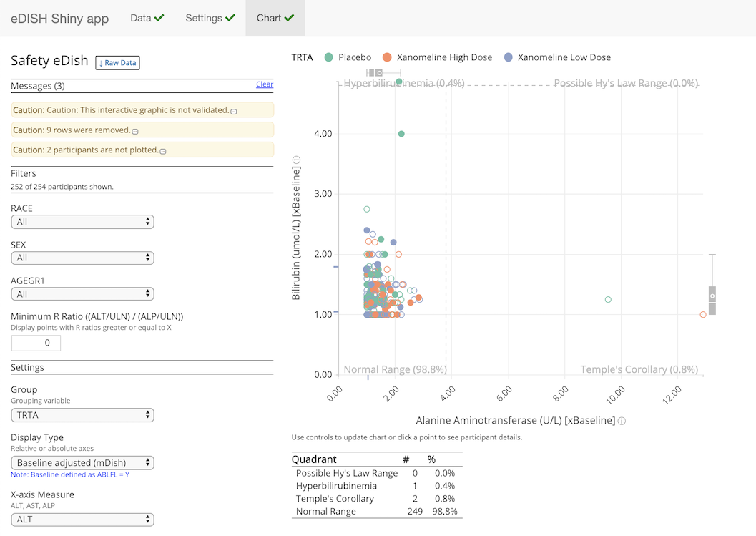Click the info icon beside the Alanine Aminotransferase axis label
Image resolution: width=756 pixels, height=536 pixels.
pos(622,421)
